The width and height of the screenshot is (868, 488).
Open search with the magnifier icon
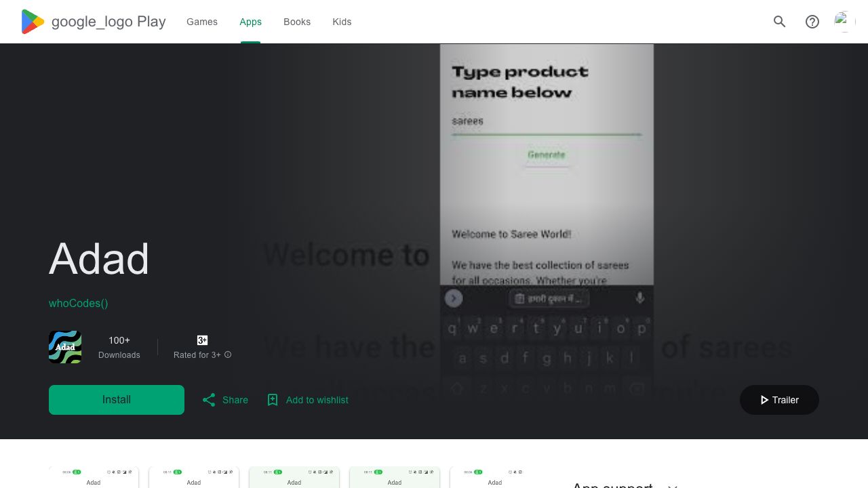[x=780, y=22]
